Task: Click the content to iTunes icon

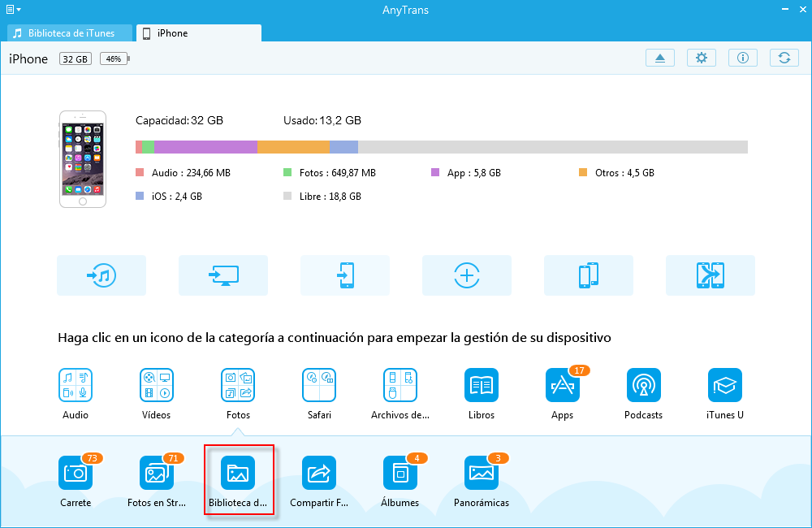Action: pyautogui.click(x=101, y=275)
